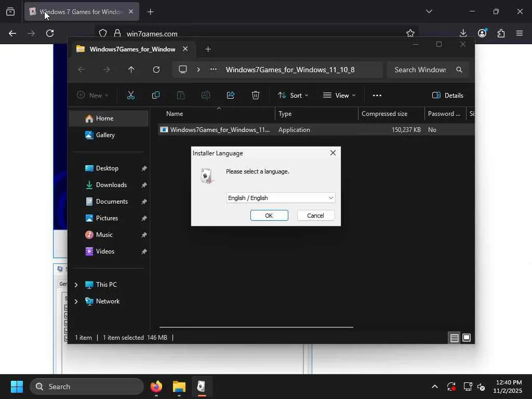The image size is (532, 399).
Task: Click the Share icon in Explorer
Action: tap(231, 96)
